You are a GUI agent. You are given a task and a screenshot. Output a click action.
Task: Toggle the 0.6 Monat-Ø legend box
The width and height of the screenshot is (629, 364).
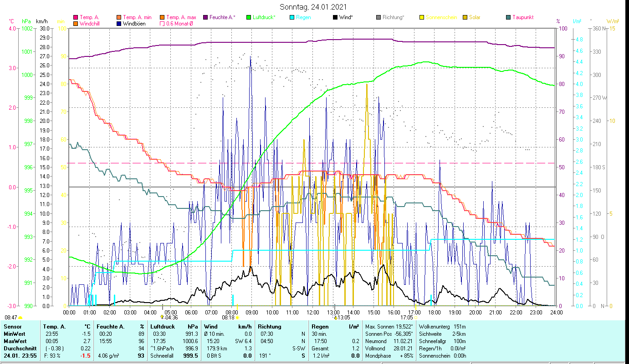(x=162, y=23)
